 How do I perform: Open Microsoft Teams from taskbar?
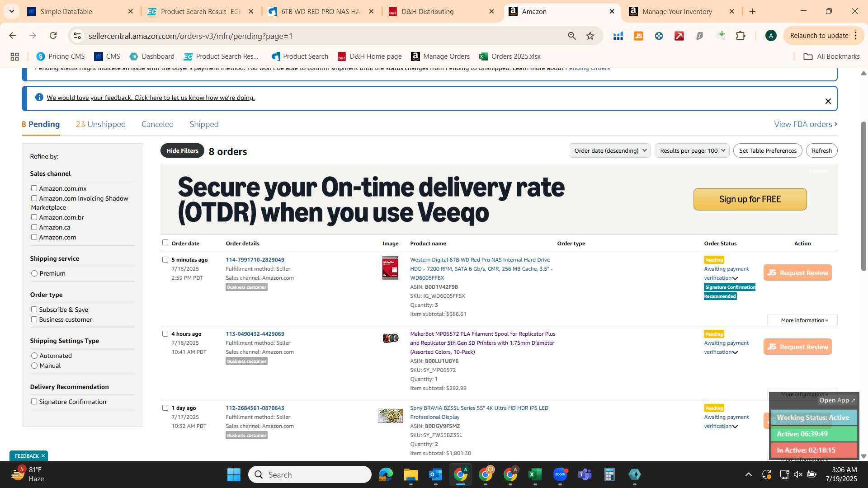coord(585,474)
